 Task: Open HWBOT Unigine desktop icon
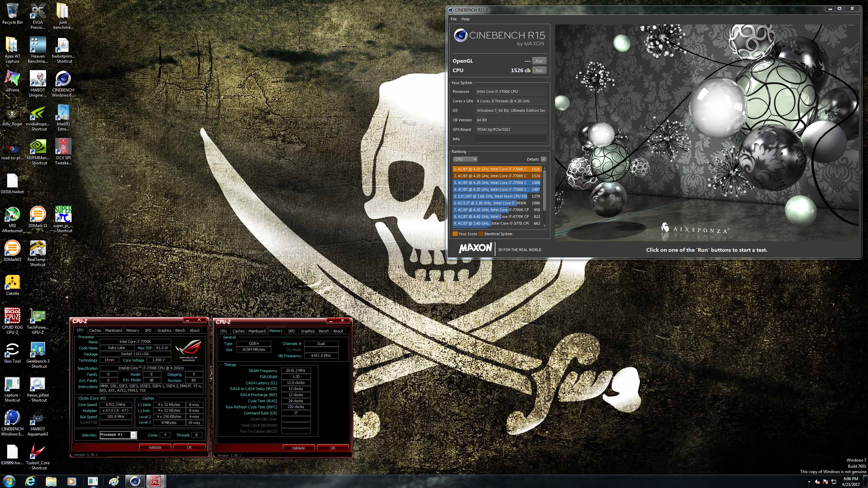(x=38, y=84)
